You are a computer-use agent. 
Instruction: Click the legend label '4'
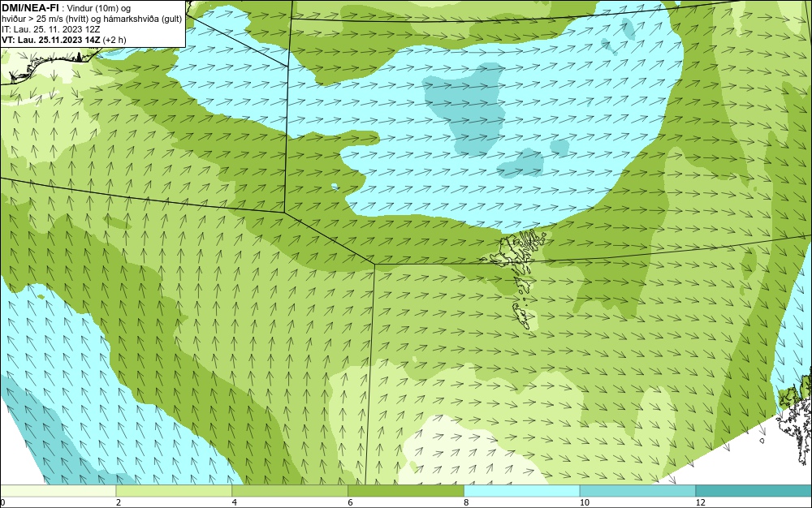click(x=234, y=502)
